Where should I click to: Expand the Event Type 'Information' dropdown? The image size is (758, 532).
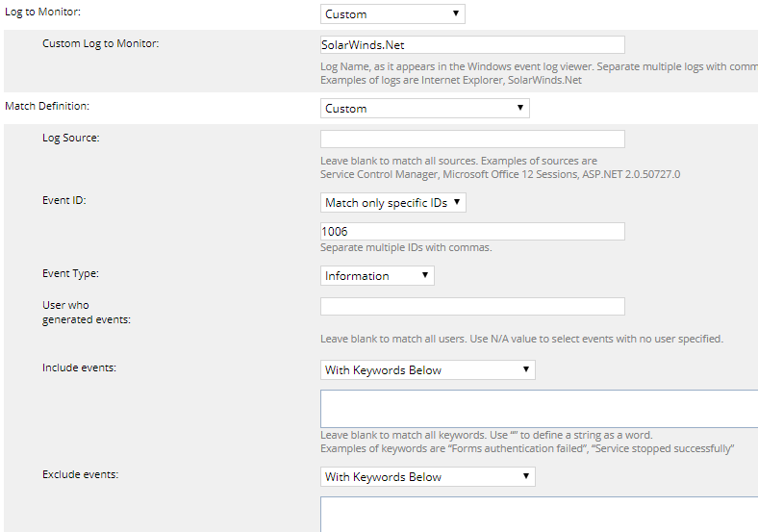point(377,276)
